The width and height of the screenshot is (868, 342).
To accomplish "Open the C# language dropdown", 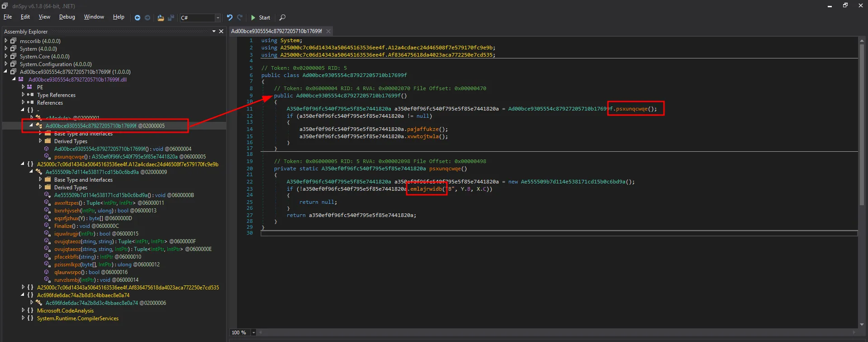I will 218,18.
